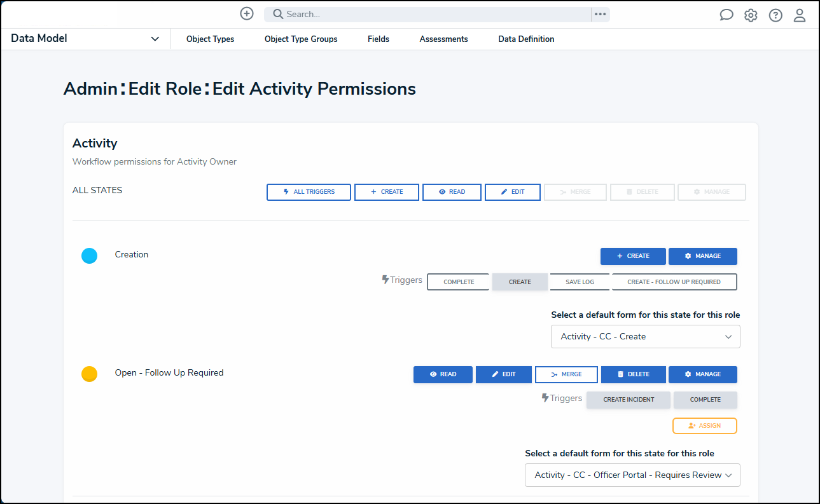Click the search magnifier icon
Viewport: 820px width, 504px height.
278,14
